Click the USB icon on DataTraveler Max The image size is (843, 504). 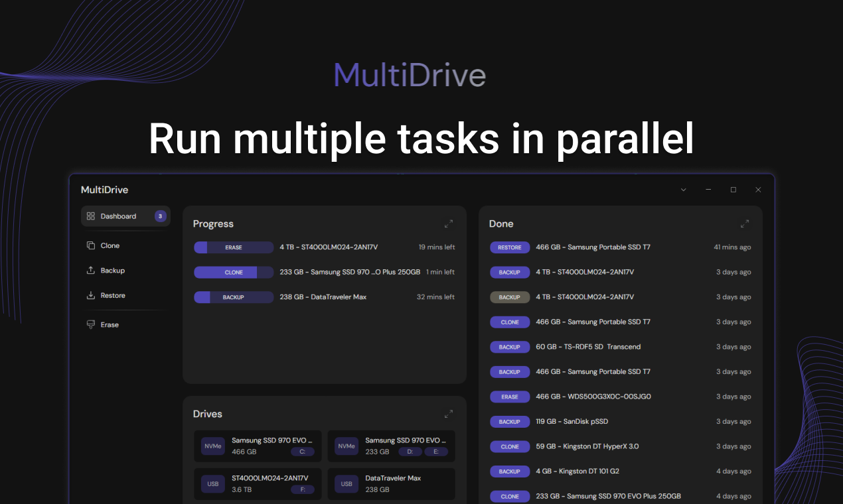pyautogui.click(x=346, y=484)
